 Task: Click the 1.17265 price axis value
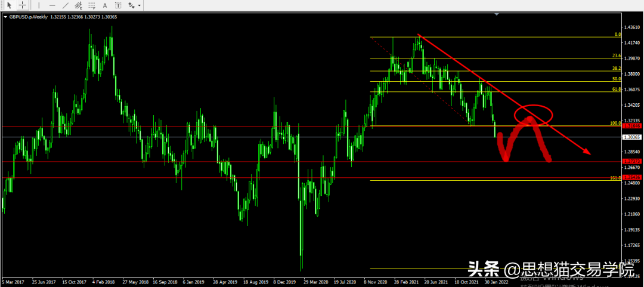[x=632, y=245]
